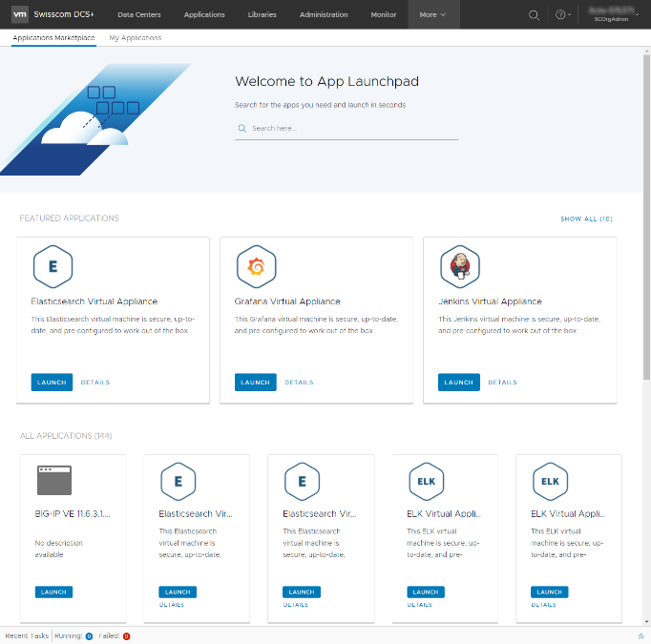Click Swisscom DCS+ title

[64, 14]
